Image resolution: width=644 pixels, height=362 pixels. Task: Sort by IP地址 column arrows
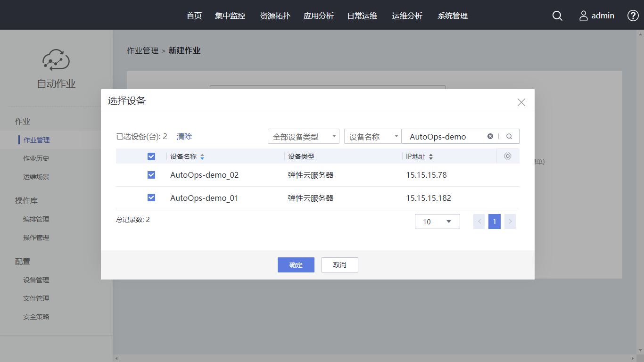(x=430, y=156)
